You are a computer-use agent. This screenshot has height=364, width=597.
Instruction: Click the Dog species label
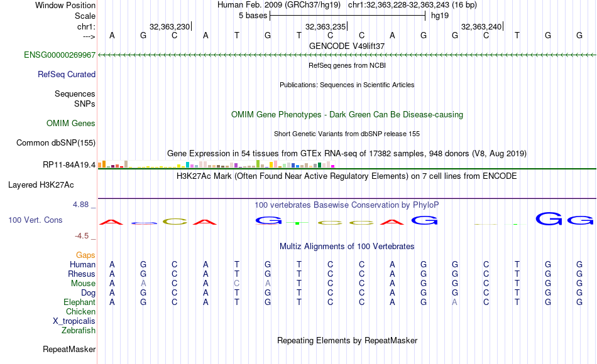[x=88, y=293]
